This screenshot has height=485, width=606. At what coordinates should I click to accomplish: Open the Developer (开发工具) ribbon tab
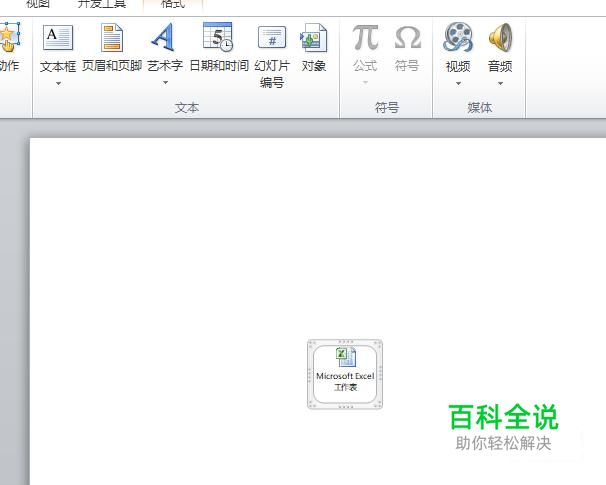tap(102, 5)
